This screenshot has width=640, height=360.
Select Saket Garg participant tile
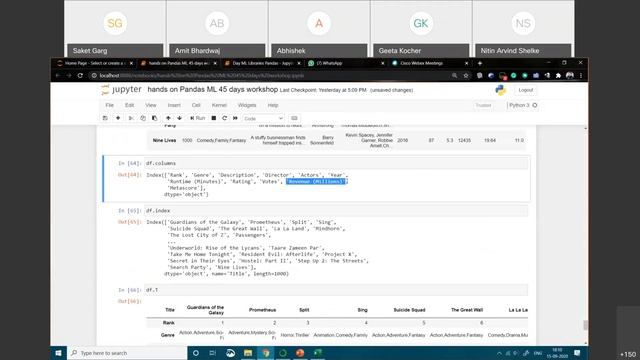pos(115,29)
